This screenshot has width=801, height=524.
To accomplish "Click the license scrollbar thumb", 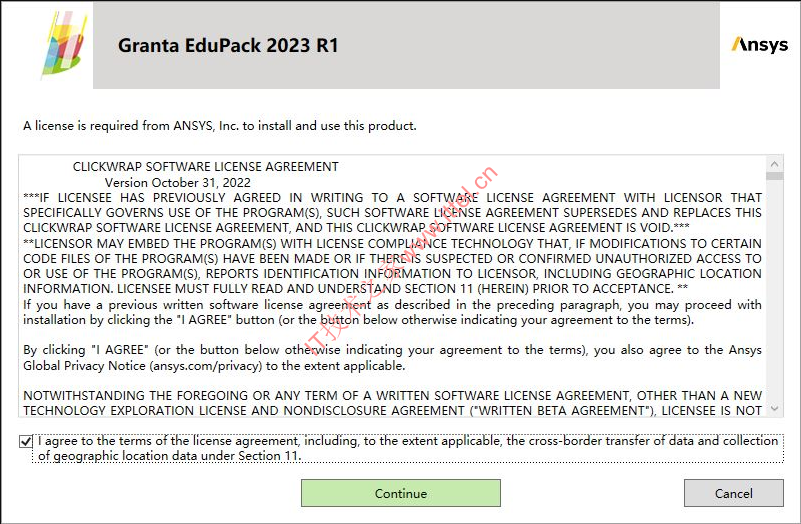I will point(774,176).
